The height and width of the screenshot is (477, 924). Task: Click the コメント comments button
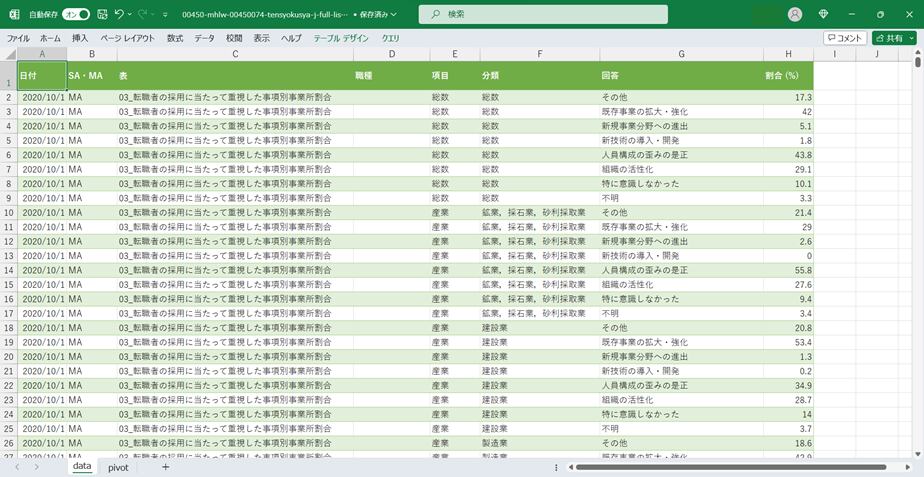click(845, 38)
